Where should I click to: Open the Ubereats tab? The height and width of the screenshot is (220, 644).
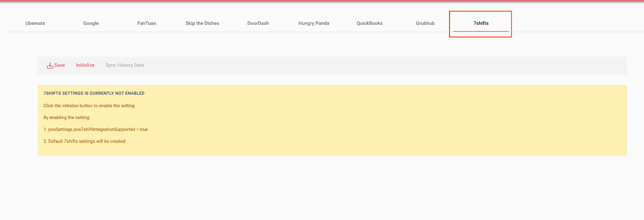click(x=35, y=23)
